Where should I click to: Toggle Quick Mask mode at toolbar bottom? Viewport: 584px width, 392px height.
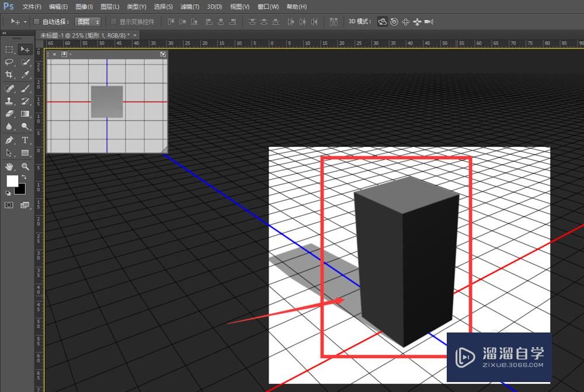click(x=9, y=205)
